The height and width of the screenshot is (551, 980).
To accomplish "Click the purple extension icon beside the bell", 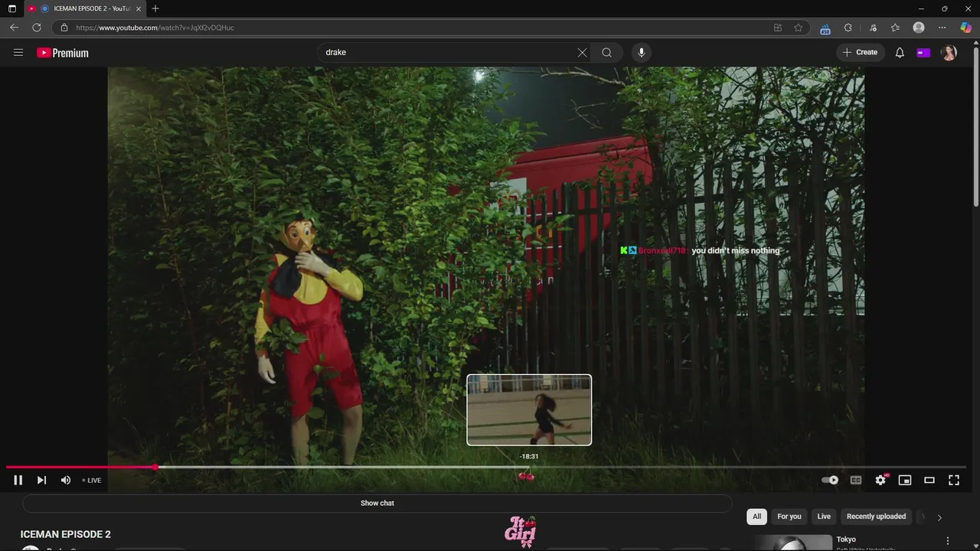I will [x=923, y=53].
